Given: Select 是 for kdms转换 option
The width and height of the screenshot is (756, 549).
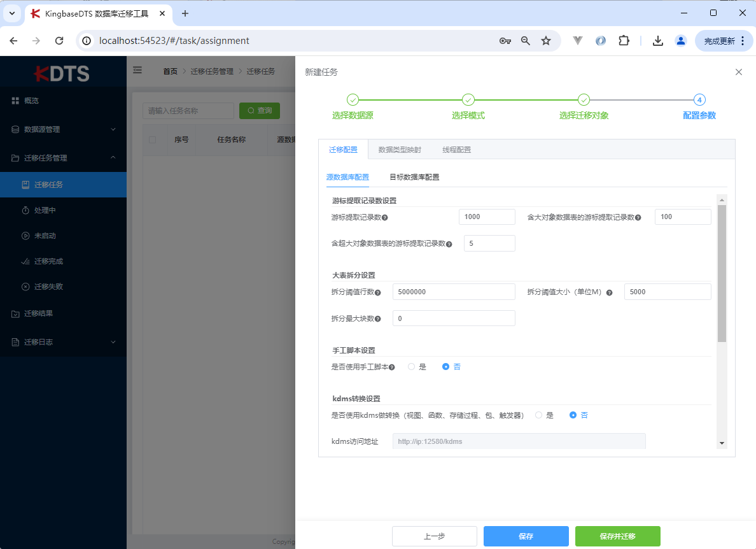Looking at the screenshot, I should pyautogui.click(x=539, y=415).
